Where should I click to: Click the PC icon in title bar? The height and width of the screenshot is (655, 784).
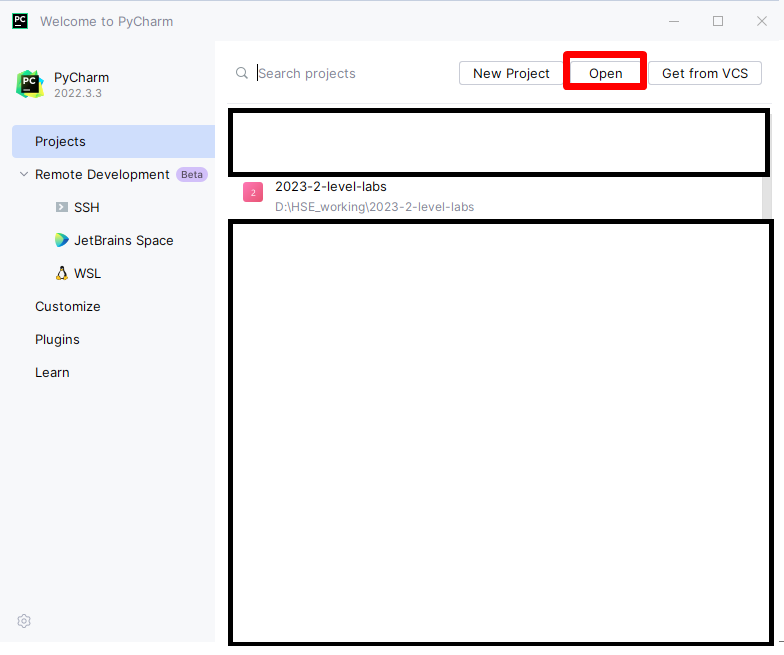[20, 21]
